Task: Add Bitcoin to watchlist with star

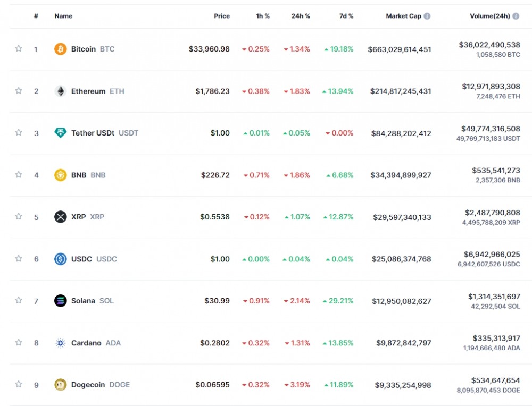Action: click(19, 49)
